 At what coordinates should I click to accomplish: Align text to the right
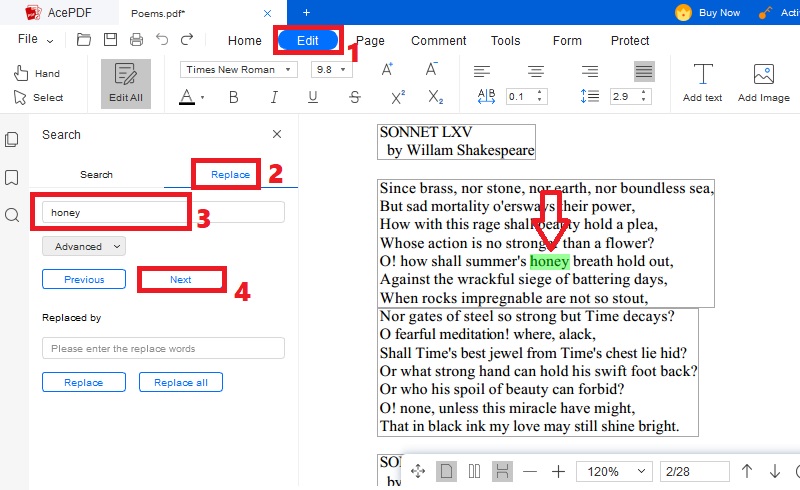click(590, 71)
